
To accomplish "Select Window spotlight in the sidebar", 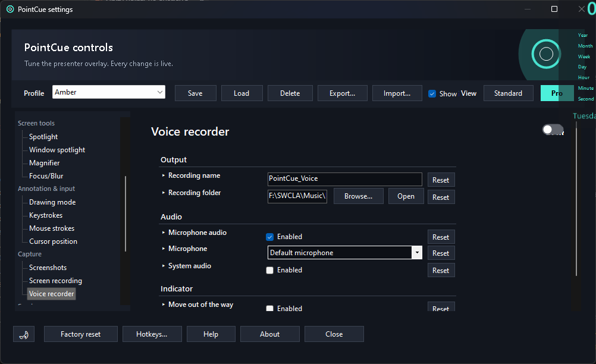I will (57, 150).
